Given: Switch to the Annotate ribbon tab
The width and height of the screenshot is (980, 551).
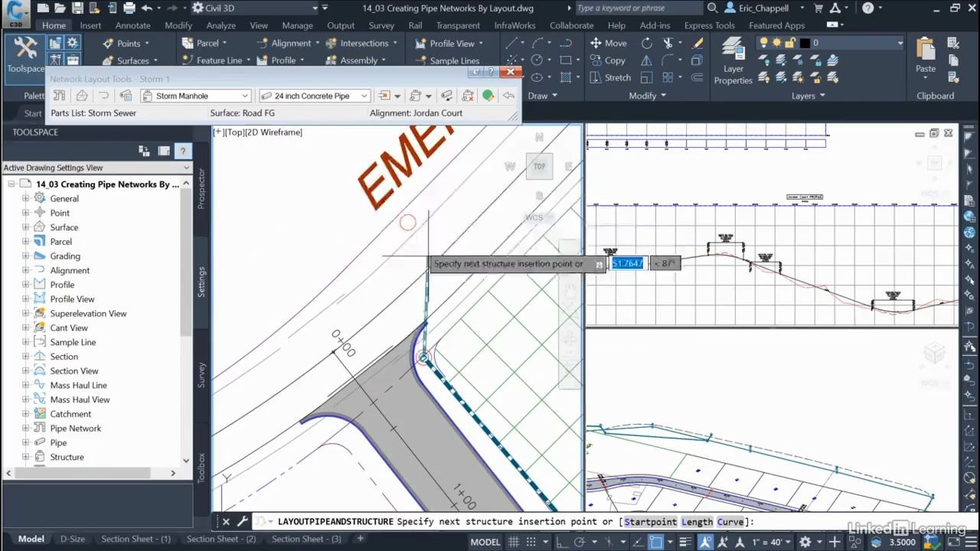Looking at the screenshot, I should coord(132,25).
